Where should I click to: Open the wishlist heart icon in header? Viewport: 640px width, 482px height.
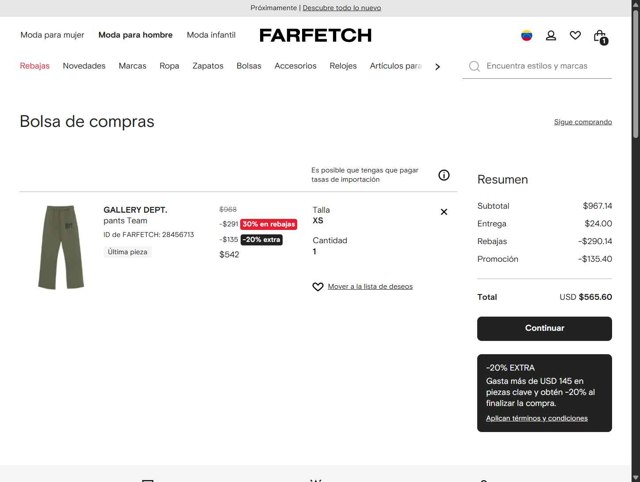(x=576, y=36)
